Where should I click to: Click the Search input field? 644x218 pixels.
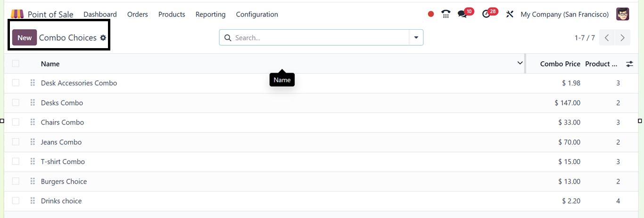[x=321, y=38]
